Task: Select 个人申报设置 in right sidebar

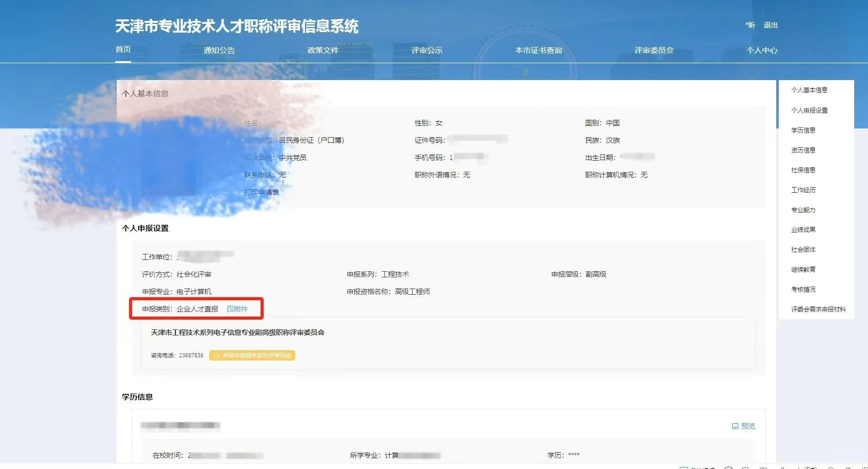Action: pyautogui.click(x=809, y=110)
